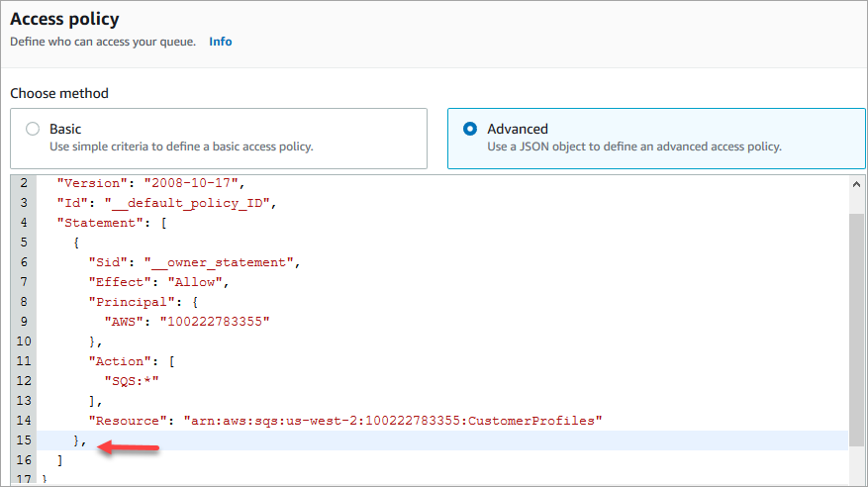Click the Resource ARN string on line 14

[393, 421]
